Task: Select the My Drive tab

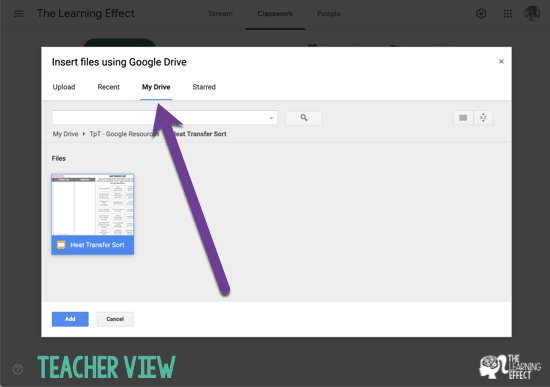Action: 156,87
